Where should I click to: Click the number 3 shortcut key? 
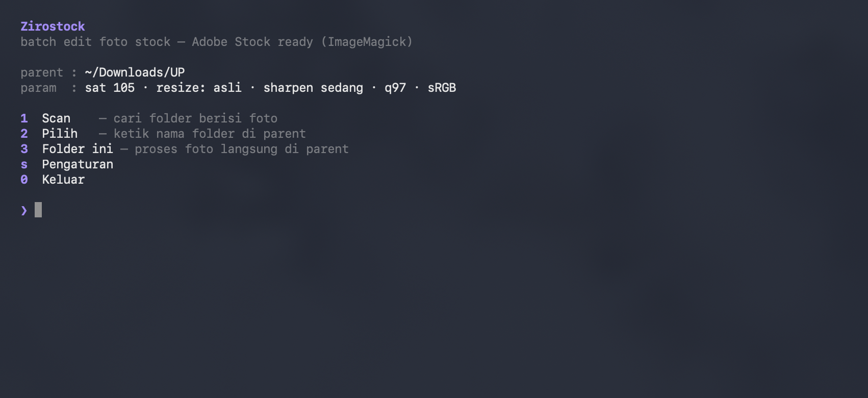(x=24, y=149)
